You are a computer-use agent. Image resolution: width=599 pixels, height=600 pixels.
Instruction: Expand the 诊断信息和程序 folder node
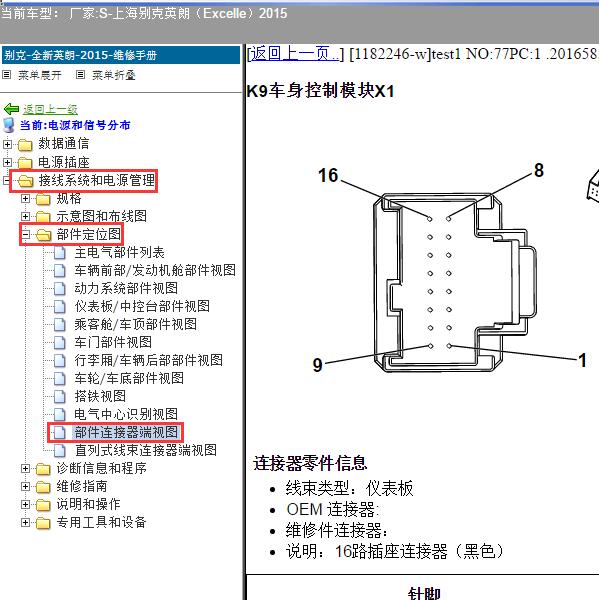25,468
